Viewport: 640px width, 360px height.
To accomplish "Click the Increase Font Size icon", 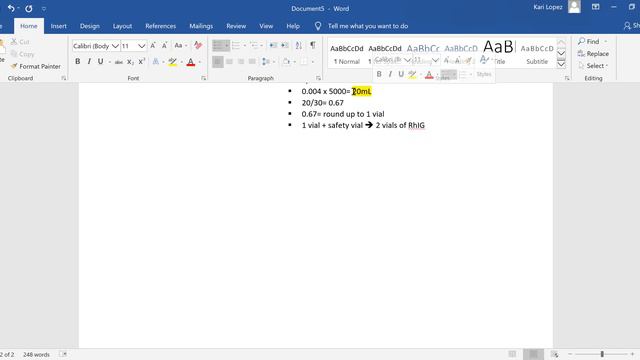I will pos(153,46).
